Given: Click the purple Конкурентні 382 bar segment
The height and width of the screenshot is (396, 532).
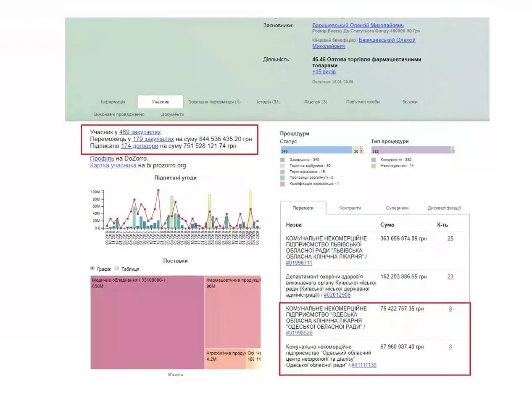Looking at the screenshot, I should click(x=411, y=150).
